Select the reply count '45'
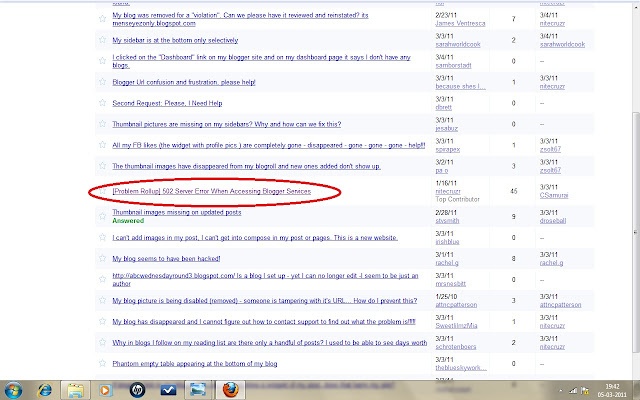The image size is (640, 400). (513, 191)
